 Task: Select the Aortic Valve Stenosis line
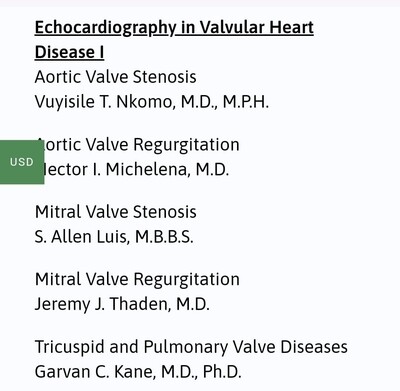[115, 77]
